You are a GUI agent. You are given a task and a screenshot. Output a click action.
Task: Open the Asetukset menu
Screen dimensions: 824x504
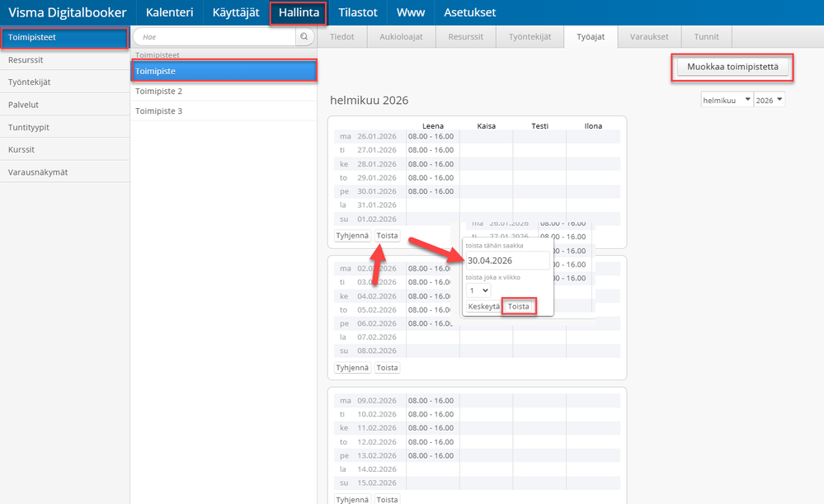pos(470,12)
